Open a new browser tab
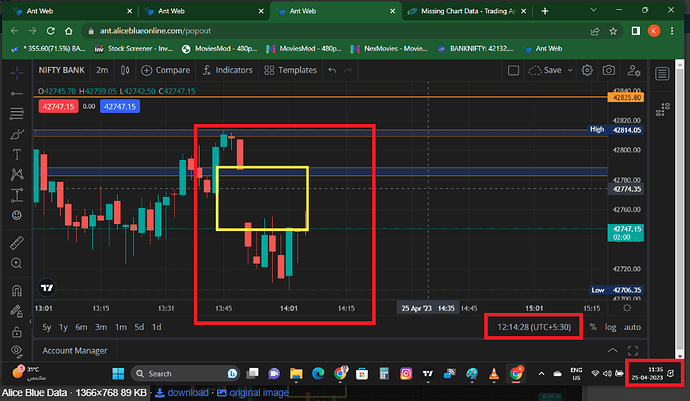The width and height of the screenshot is (690, 401). coord(545,11)
